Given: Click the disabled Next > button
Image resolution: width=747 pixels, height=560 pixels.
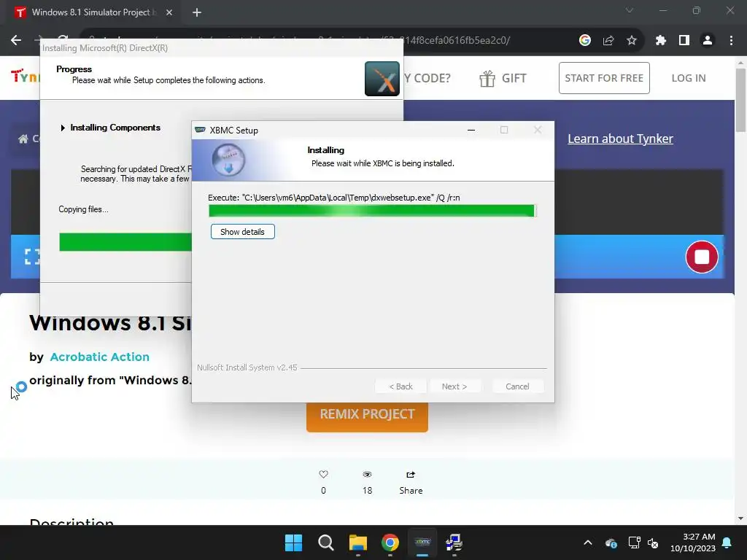Looking at the screenshot, I should 454,386.
